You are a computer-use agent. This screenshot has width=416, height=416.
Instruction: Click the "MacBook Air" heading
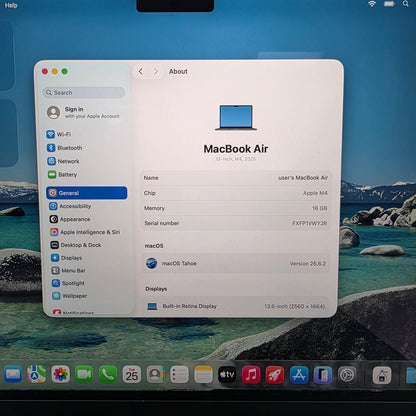pos(236,149)
